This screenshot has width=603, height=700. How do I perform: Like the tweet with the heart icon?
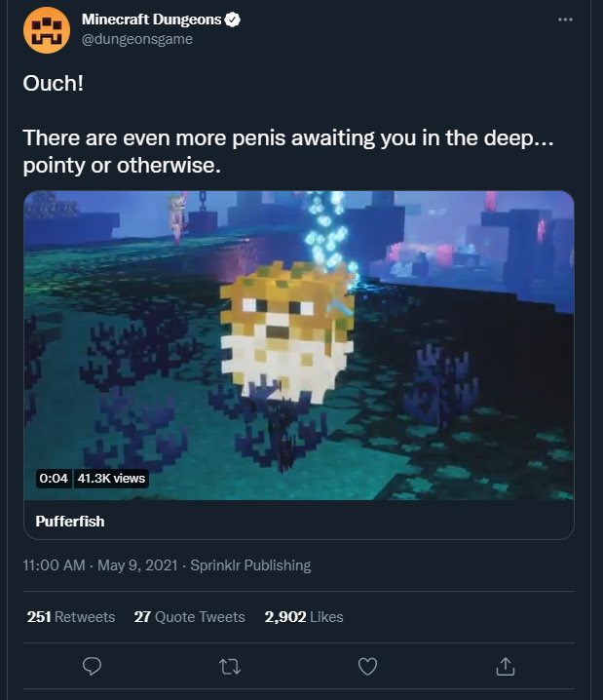point(367,667)
